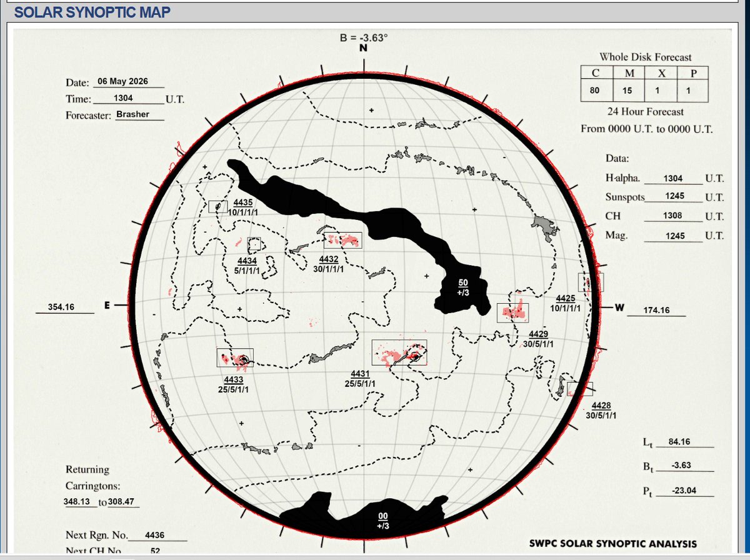This screenshot has height=560, width=750.
Task: Click the small box marking region 4435
Action: pos(218,206)
